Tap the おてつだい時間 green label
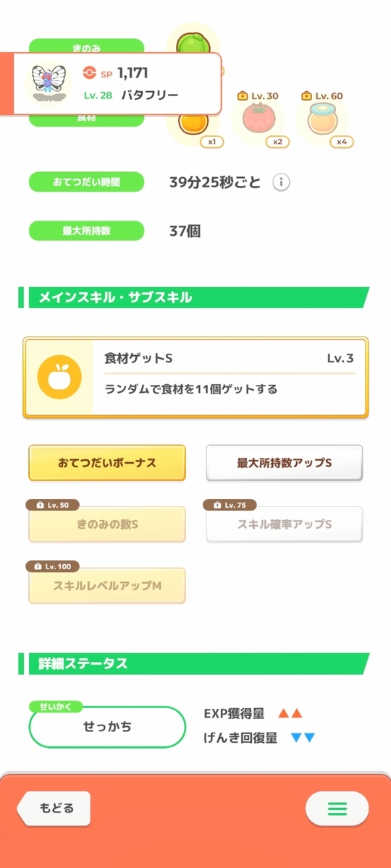 pos(86,182)
